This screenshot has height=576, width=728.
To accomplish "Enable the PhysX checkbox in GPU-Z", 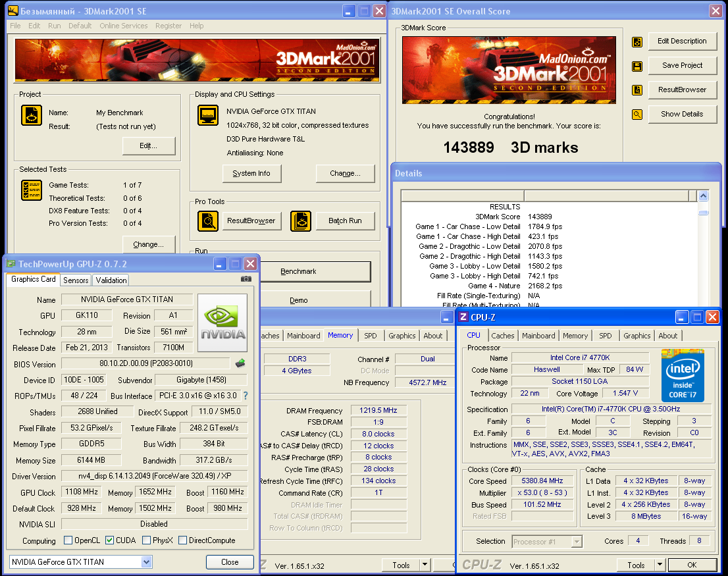I will [146, 540].
